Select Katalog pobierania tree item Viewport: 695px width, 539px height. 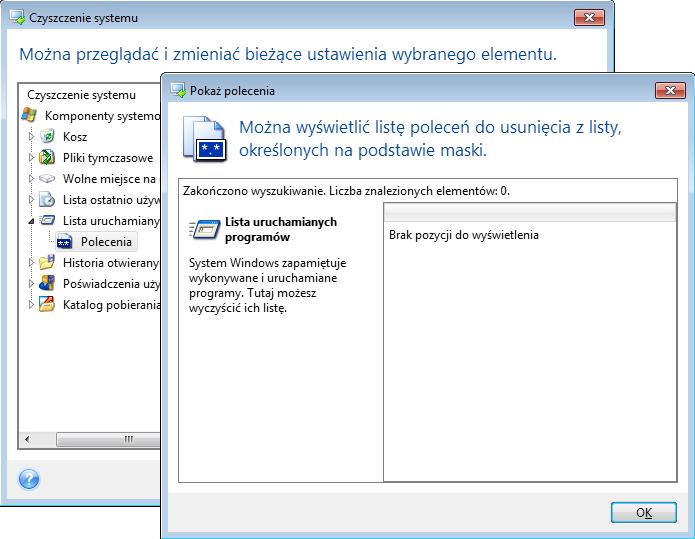tap(111, 305)
